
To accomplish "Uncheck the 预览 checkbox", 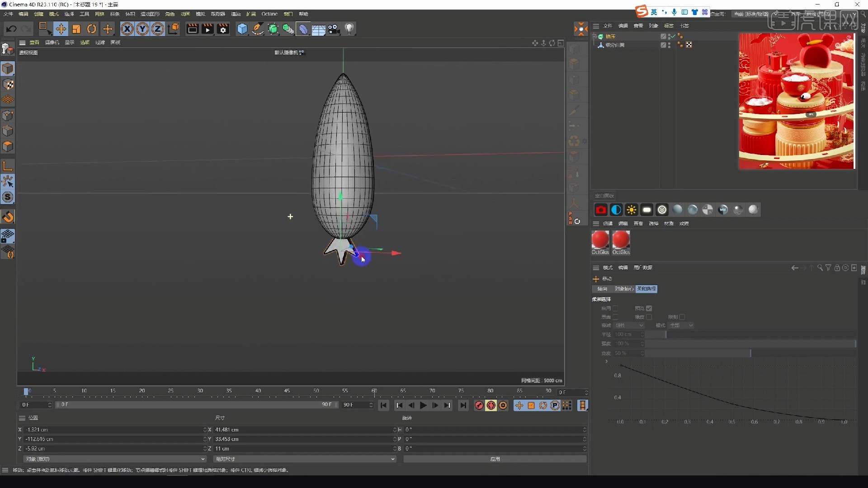I will pos(649,308).
